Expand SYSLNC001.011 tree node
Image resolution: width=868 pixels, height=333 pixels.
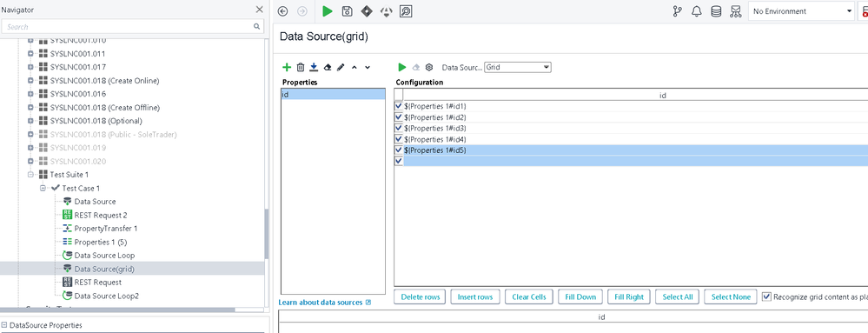(30, 54)
